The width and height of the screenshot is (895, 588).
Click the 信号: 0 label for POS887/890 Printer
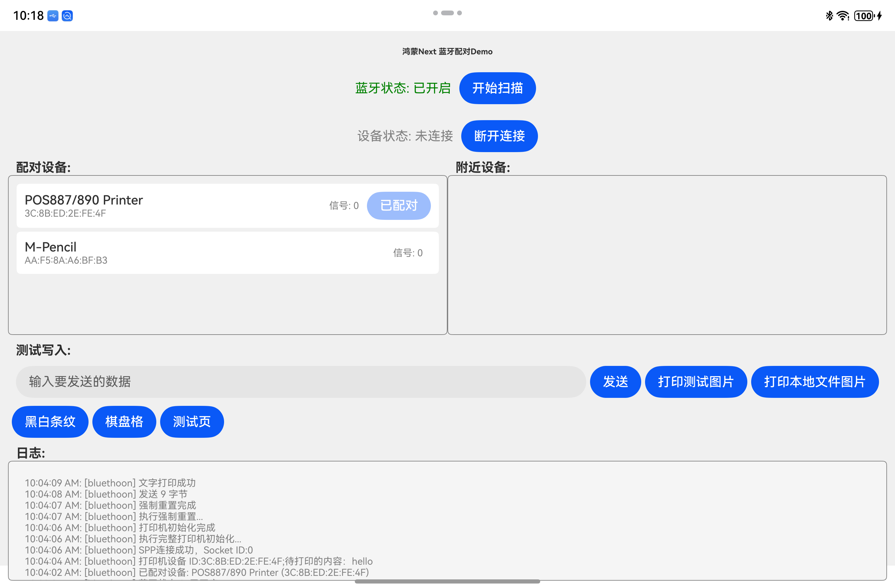(x=344, y=206)
